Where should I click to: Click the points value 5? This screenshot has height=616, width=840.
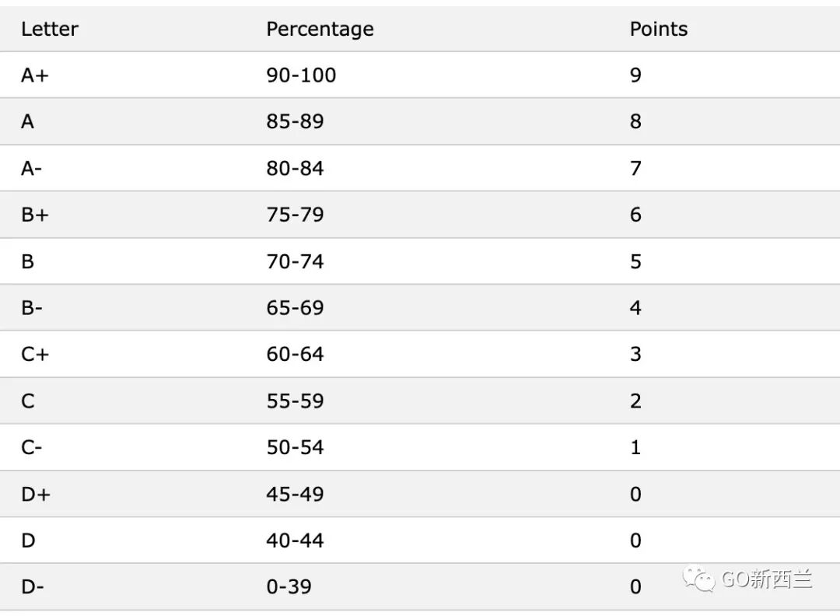click(635, 262)
